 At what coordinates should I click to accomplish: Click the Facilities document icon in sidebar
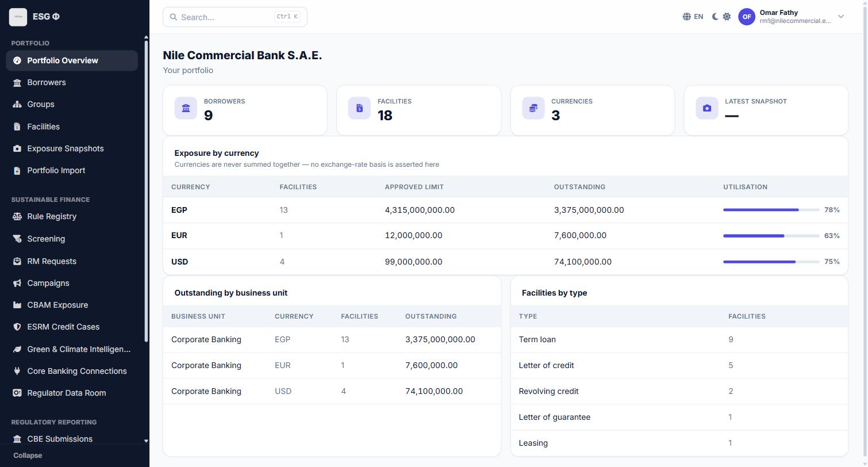coord(17,127)
